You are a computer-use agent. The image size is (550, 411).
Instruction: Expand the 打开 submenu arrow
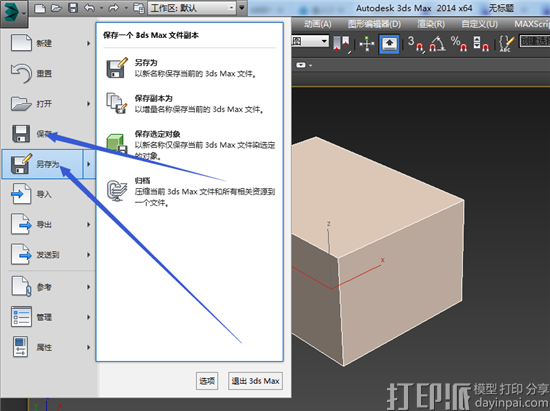[x=89, y=104]
